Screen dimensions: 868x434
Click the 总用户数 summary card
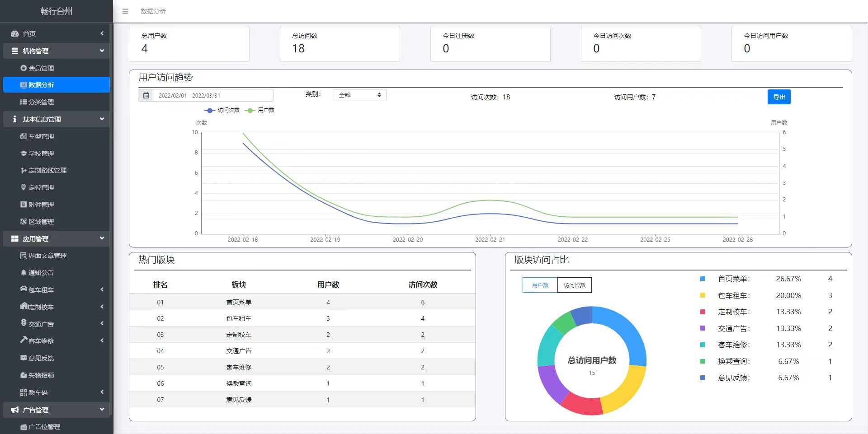click(x=189, y=44)
